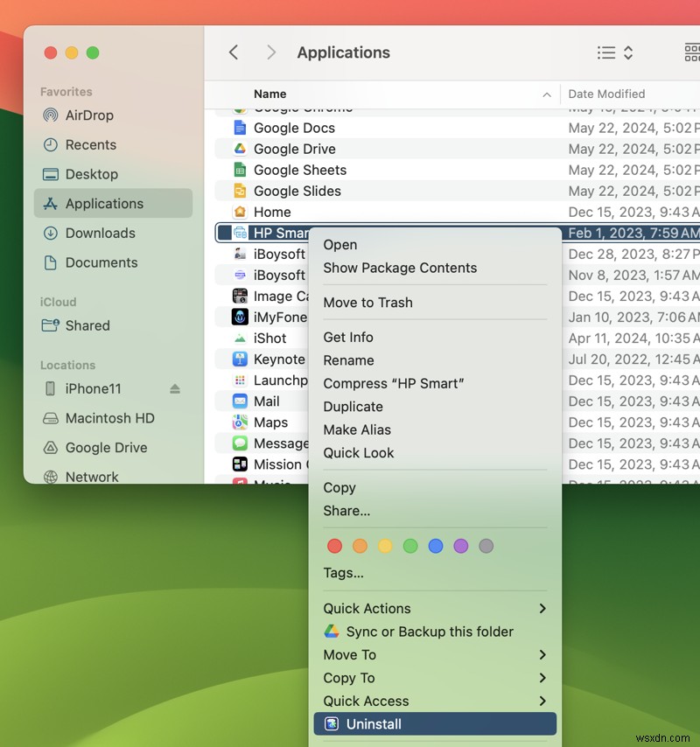Select the Home app icon
Viewport: 700px width, 747px height.
pos(240,212)
